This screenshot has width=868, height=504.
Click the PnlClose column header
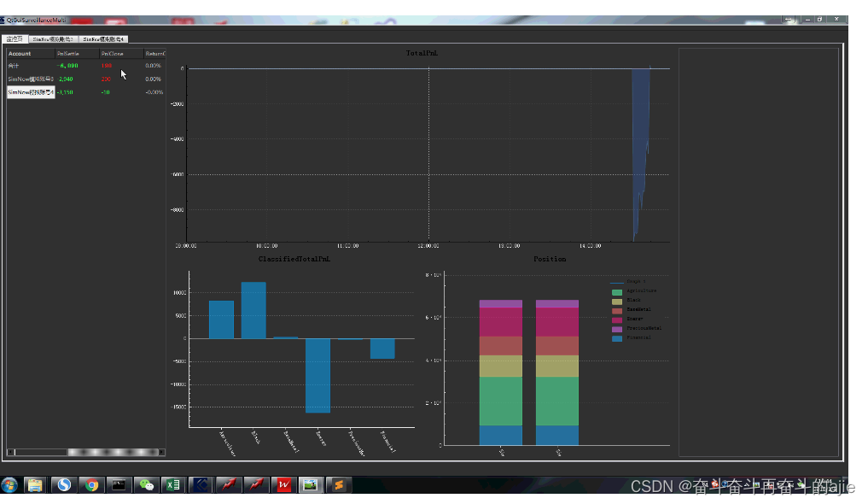121,54
